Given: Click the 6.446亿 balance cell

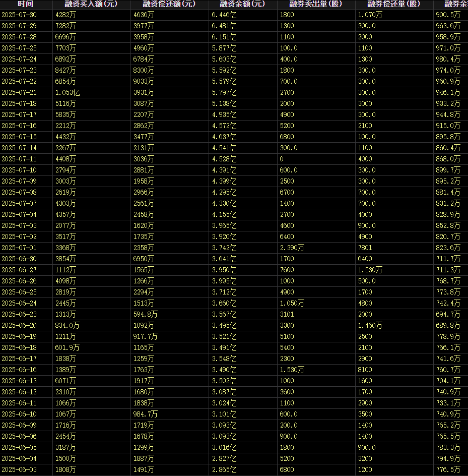Looking at the screenshot, I should point(224,15).
